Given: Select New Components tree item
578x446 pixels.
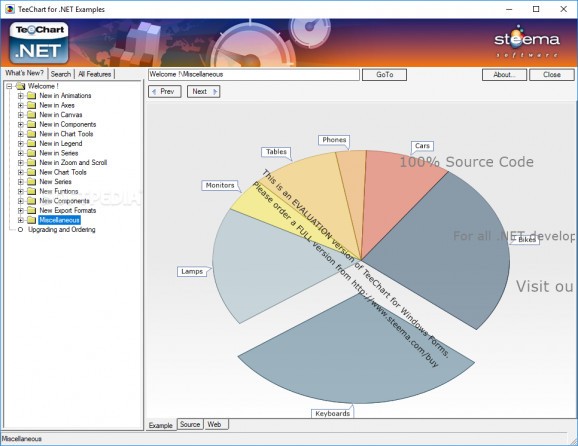Looking at the screenshot, I should [x=65, y=201].
